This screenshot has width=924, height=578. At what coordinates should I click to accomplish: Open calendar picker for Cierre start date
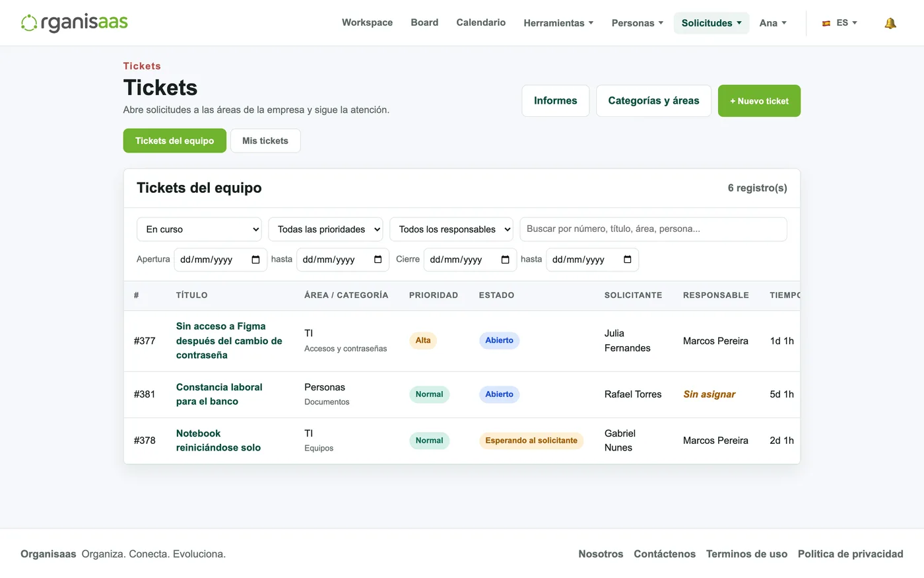point(505,260)
